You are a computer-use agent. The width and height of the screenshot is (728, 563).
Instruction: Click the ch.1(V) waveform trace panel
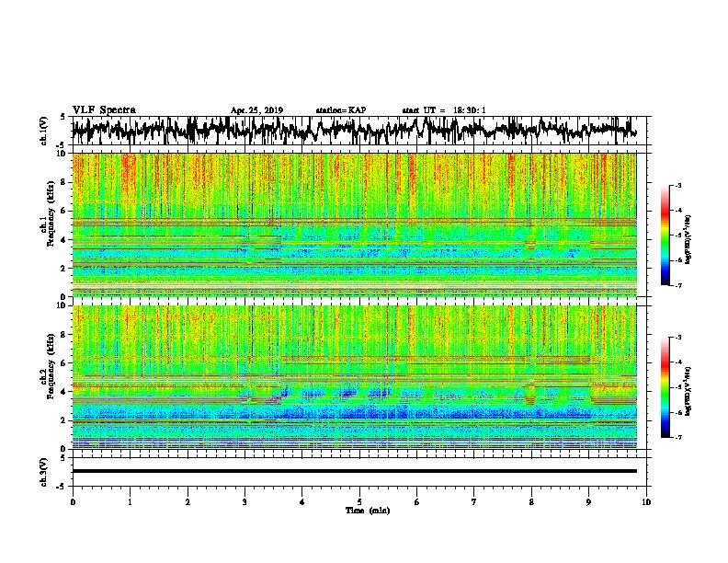[x=358, y=131]
